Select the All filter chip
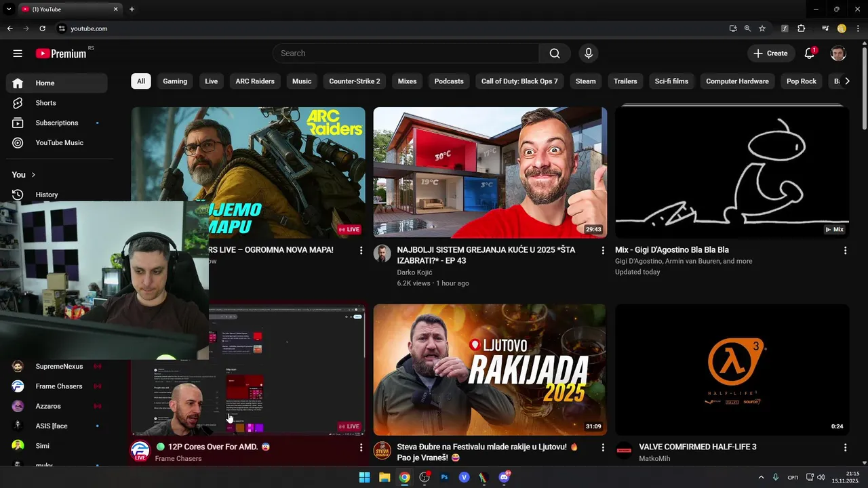 [141, 81]
